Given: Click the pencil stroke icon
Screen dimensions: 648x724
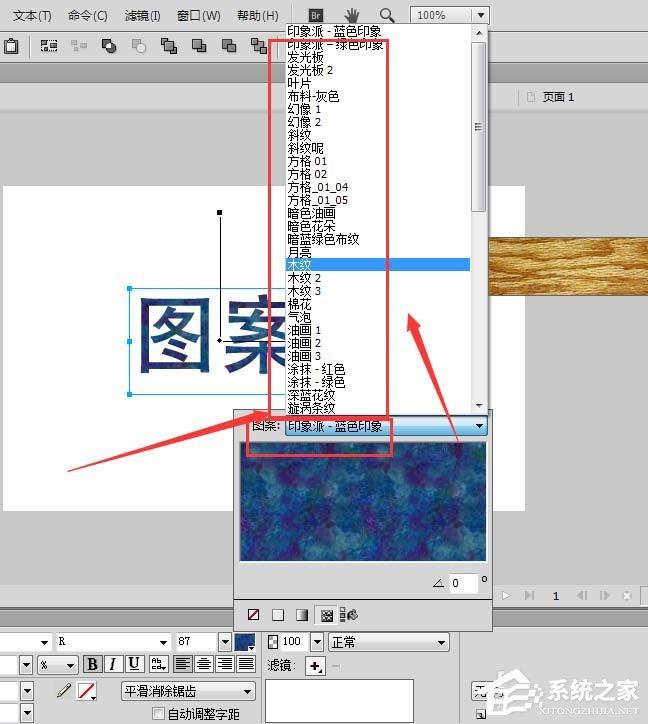Looking at the screenshot, I should (x=64, y=691).
